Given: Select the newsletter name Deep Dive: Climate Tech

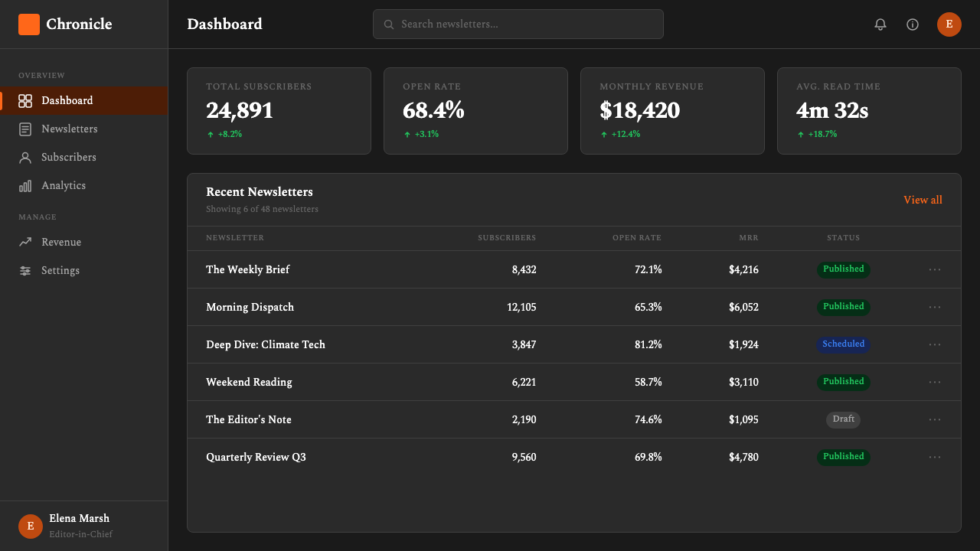Looking at the screenshot, I should click(x=266, y=344).
